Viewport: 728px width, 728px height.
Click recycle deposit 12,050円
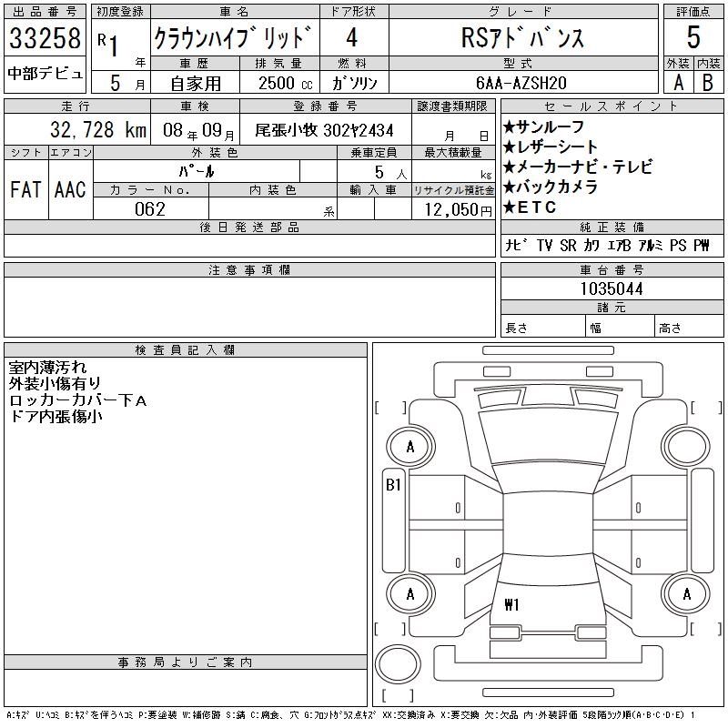point(458,210)
